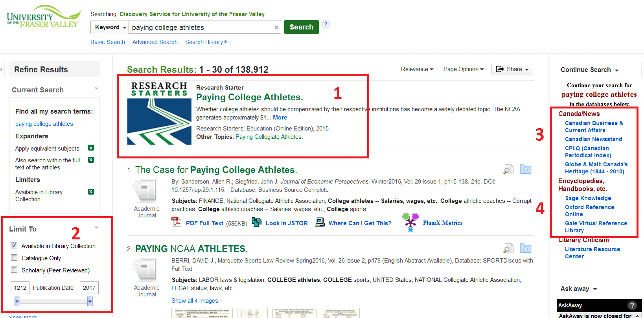The image size is (644, 318).
Task: Open Globe & Mail: Canada's Heritage link
Action: click(x=596, y=168)
